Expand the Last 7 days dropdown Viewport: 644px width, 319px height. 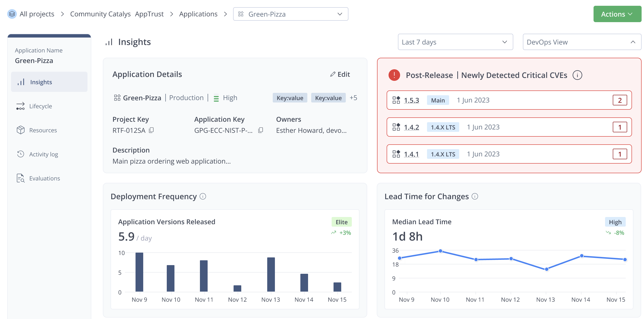(455, 42)
